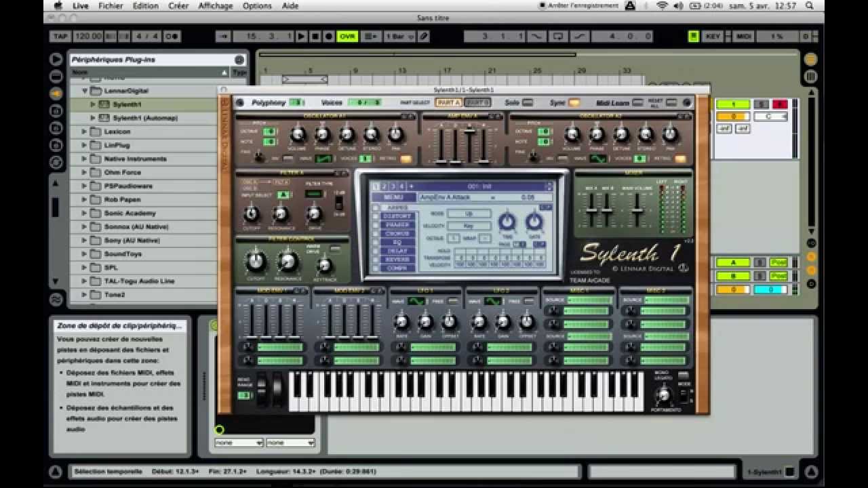This screenshot has height=488, width=868.
Task: Click the TAP tempo button
Action: pos(60,36)
